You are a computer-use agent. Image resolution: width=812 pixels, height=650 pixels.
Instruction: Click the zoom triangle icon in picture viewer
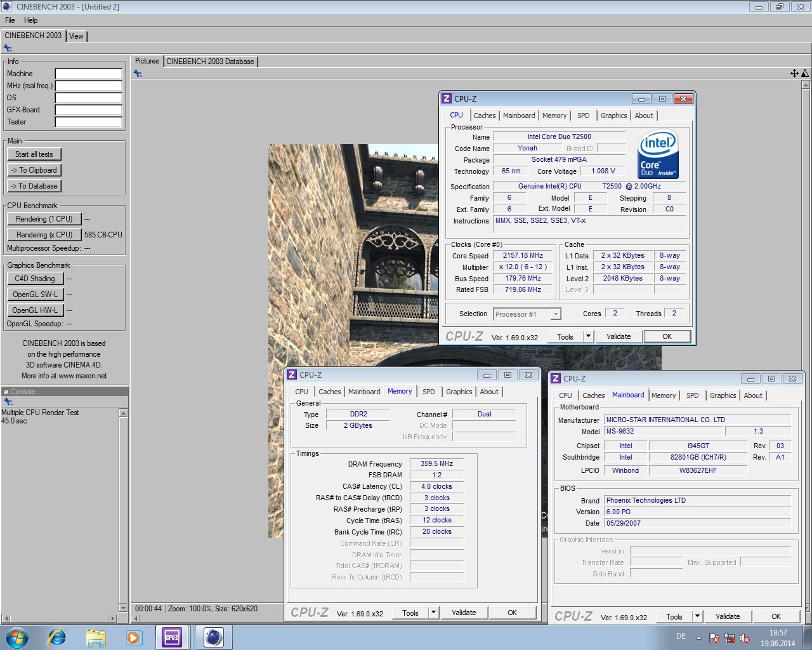(805, 74)
